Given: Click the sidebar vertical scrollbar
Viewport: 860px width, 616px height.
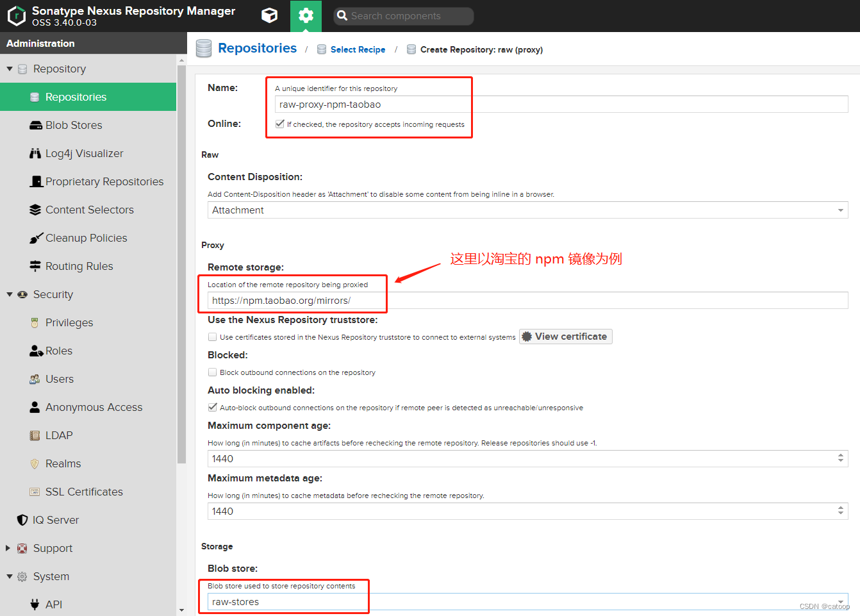Looking at the screenshot, I should pos(181,263).
